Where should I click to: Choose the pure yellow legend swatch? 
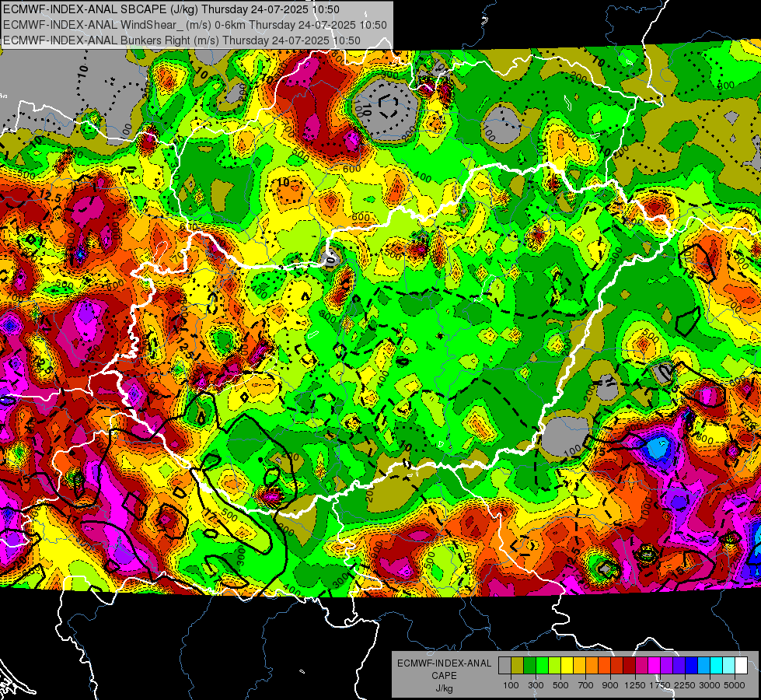pyautogui.click(x=567, y=666)
